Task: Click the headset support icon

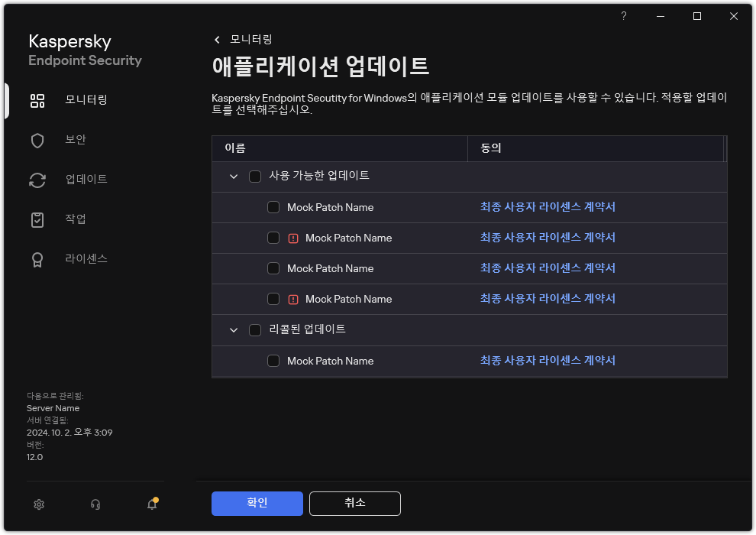Action: [95, 504]
